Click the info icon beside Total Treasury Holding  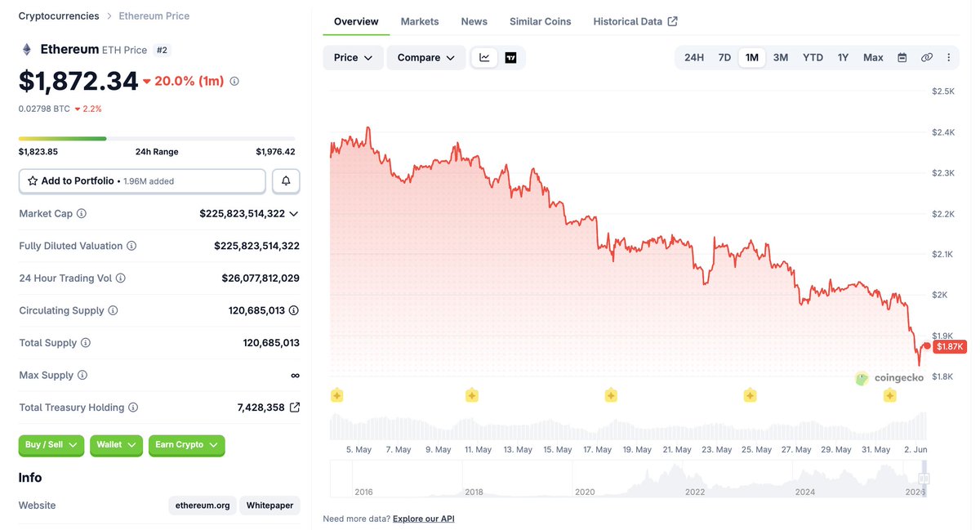coord(133,408)
